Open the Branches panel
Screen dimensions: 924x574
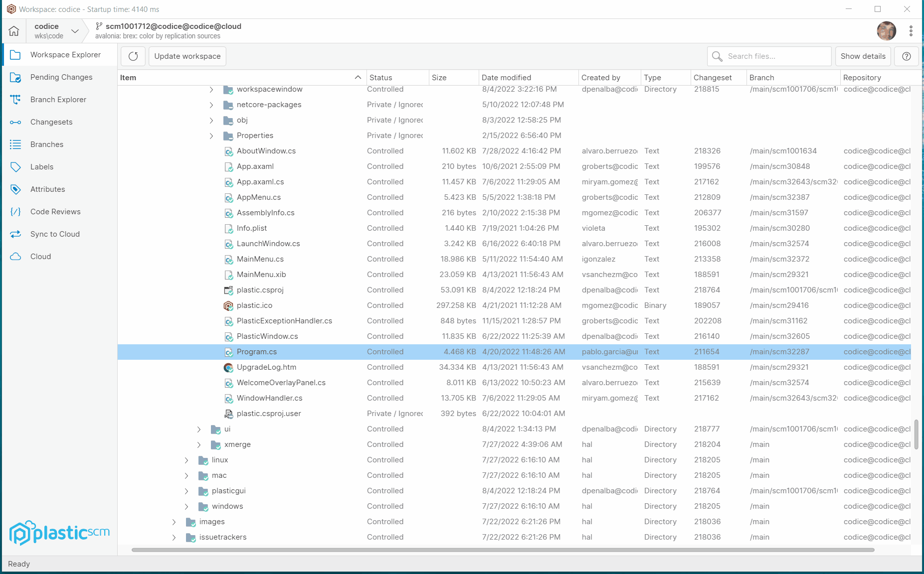tap(46, 144)
